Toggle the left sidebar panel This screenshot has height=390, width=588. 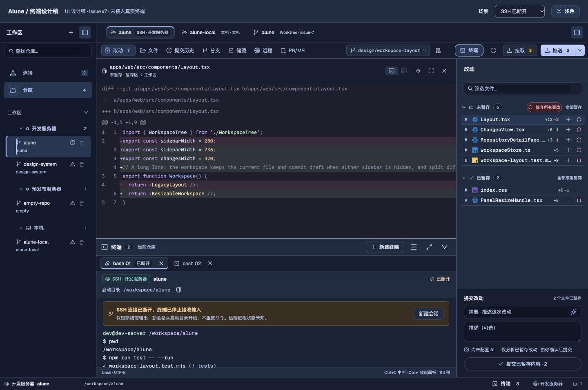tap(85, 33)
